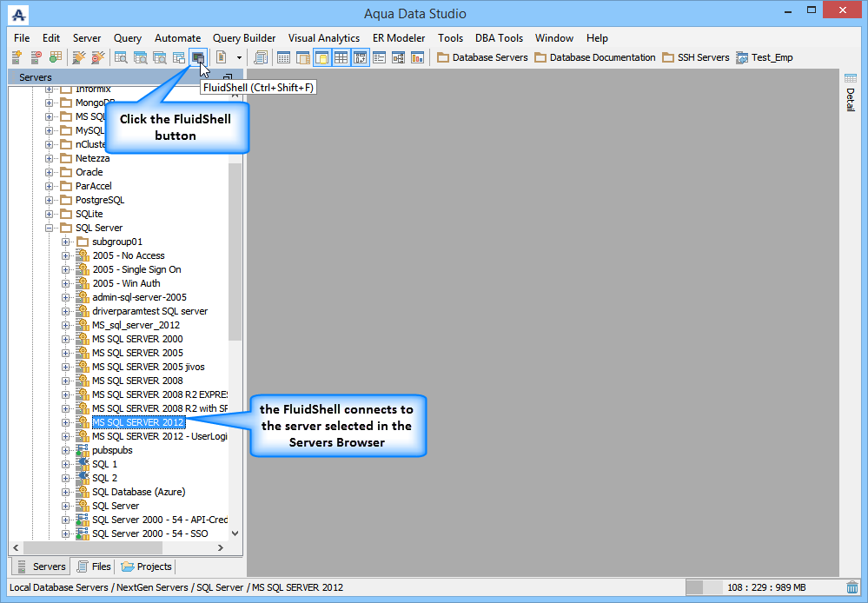Expand the subgroup01 folder node
This screenshot has height=603, width=868.
click(x=66, y=242)
